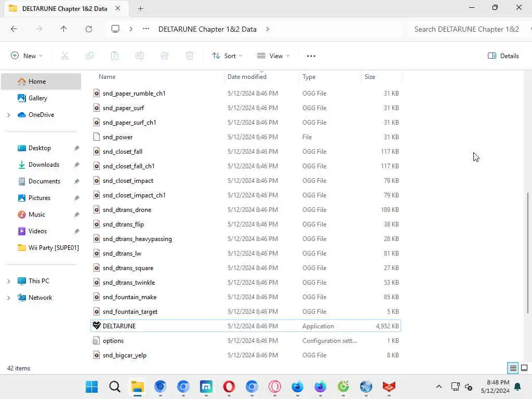
Task: Go back to previous folder
Action: [14, 29]
